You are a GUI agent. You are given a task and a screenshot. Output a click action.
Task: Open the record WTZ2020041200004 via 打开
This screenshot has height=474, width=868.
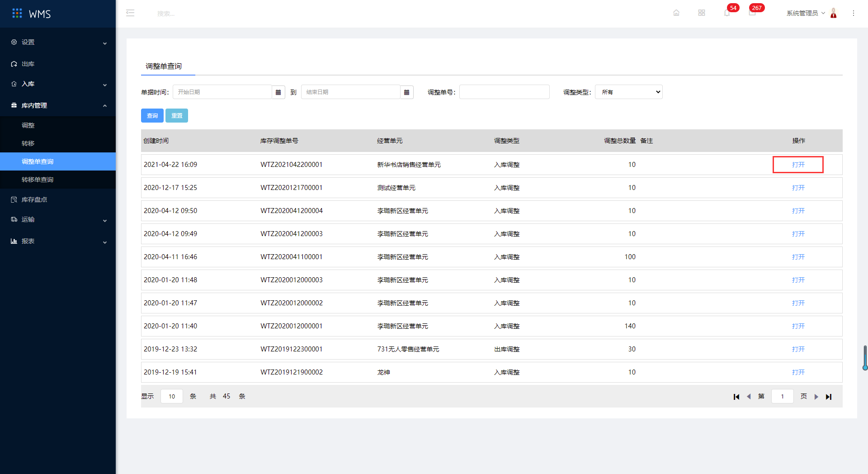click(x=798, y=211)
